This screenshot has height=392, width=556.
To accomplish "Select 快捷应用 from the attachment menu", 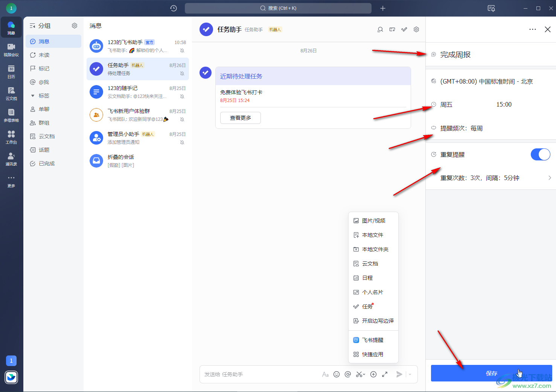I will [373, 354].
